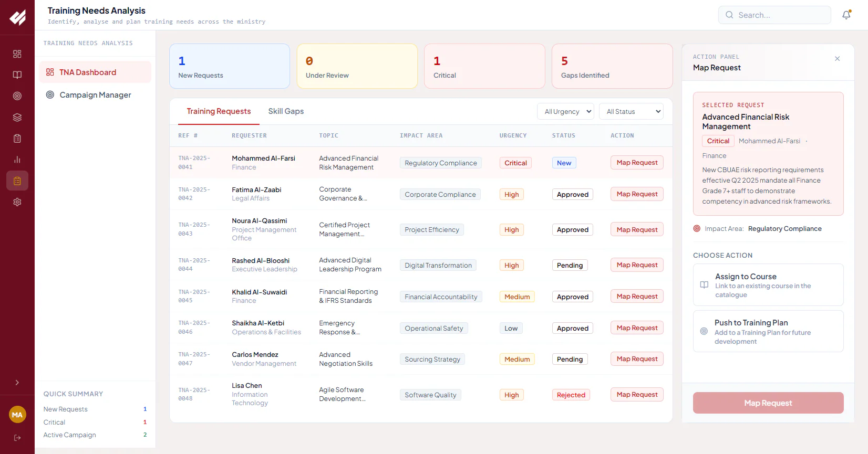The image size is (868, 454).
Task: Open the book icon in the left rail
Action: point(17,75)
